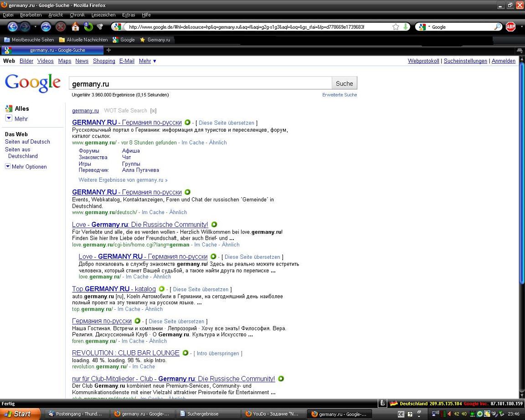The image size is (525, 420).
Task: Open the search engine dropdown arrow
Action: (x=429, y=27)
